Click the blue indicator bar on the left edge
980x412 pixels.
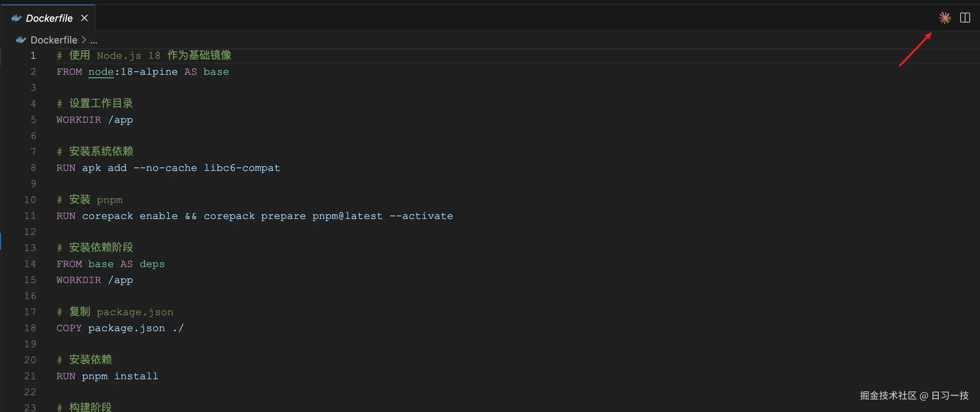[2, 241]
